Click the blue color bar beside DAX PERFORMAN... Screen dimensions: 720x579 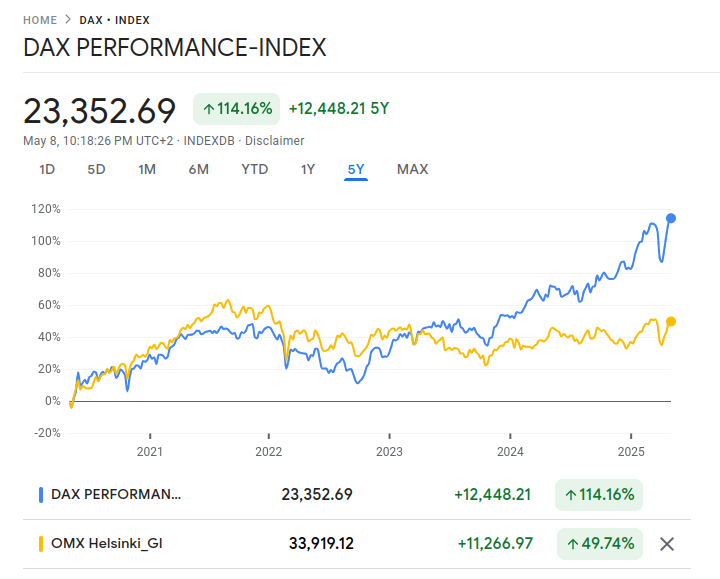[40, 494]
